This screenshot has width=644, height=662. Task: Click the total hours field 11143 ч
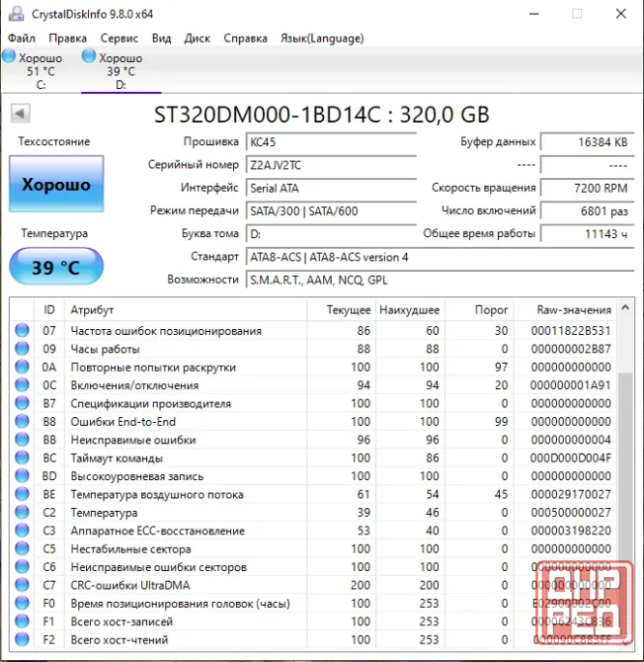pos(588,233)
